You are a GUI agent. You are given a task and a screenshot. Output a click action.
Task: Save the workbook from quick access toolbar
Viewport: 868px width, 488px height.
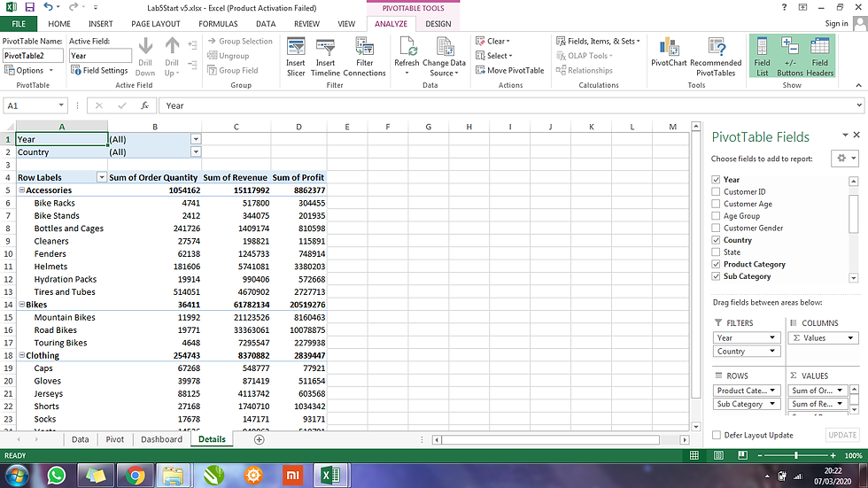pos(30,8)
